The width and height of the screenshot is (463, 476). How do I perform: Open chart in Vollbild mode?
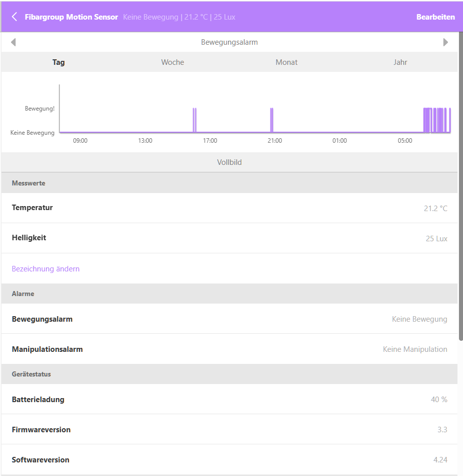[229, 162]
